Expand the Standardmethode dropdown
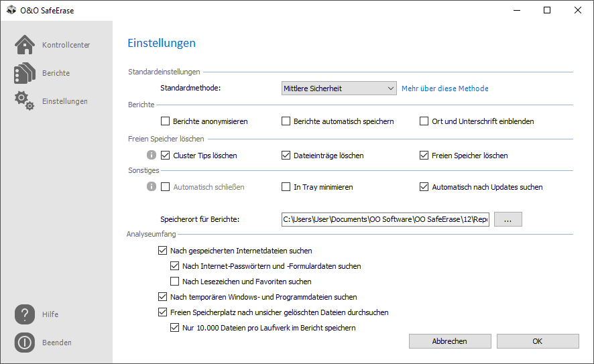This screenshot has height=364, width=594. point(339,88)
